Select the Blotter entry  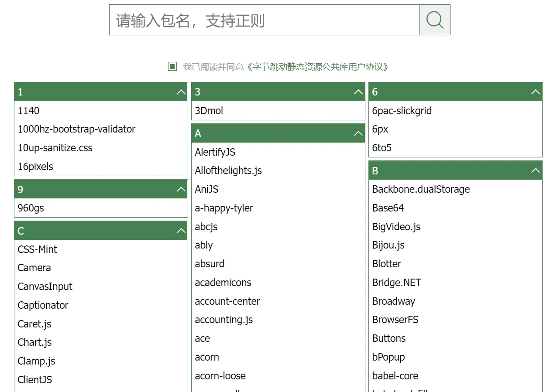pos(386,264)
